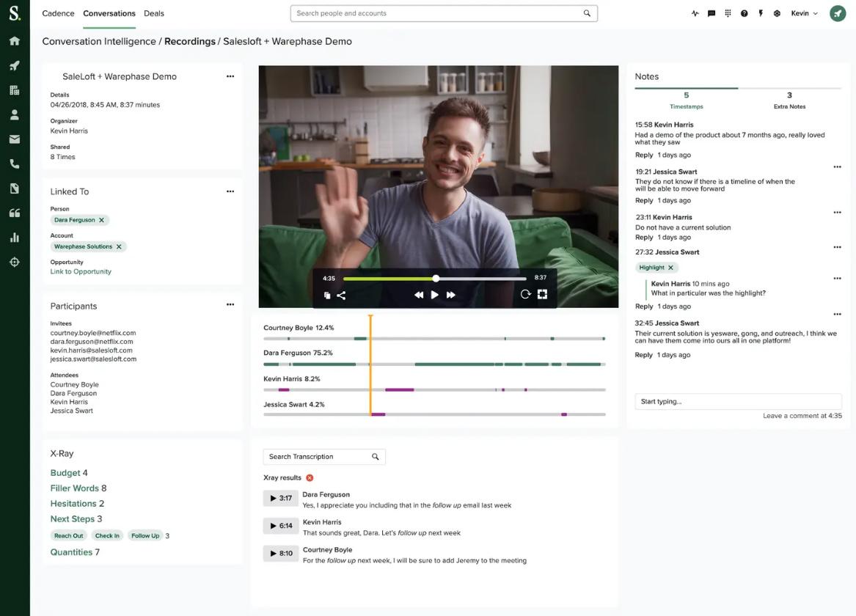This screenshot has height=616, width=856.
Task: Open the chat message icon in the top bar
Action: click(x=711, y=13)
